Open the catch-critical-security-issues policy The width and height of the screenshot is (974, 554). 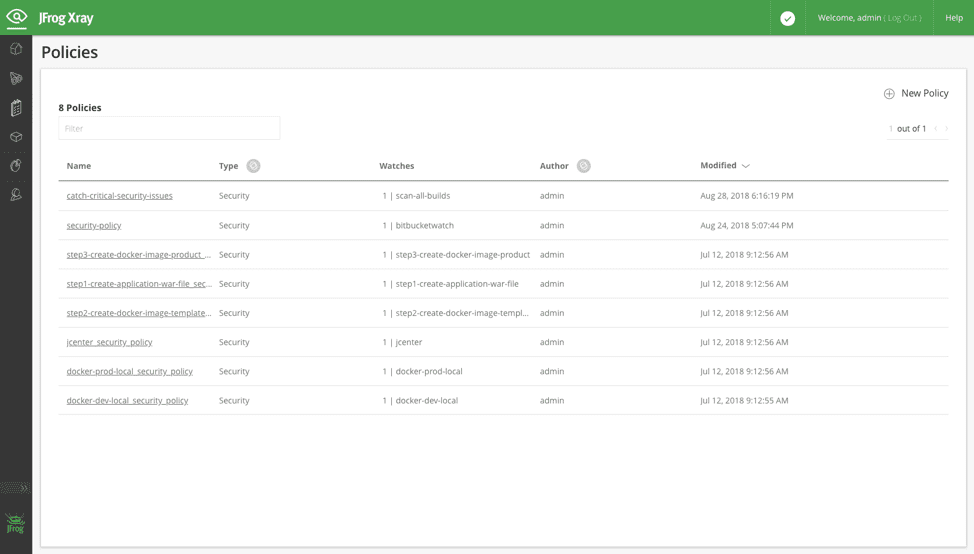tap(119, 196)
